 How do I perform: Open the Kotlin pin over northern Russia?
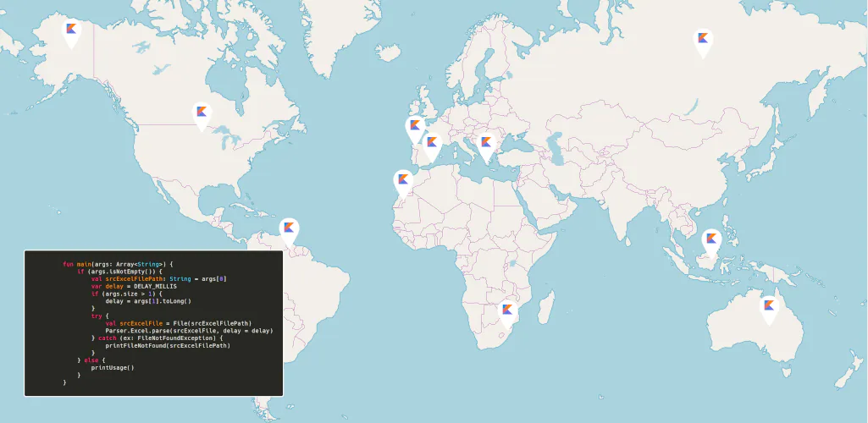703,42
